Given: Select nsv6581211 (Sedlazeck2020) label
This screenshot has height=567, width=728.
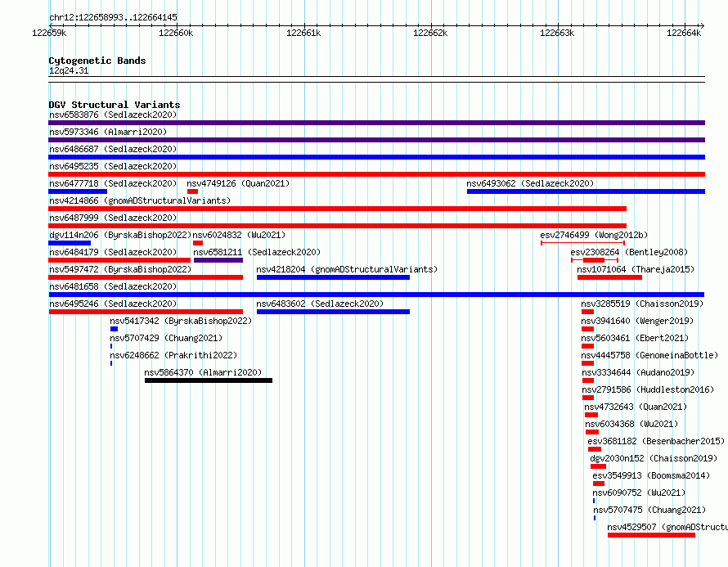Looking at the screenshot, I should (x=257, y=252).
